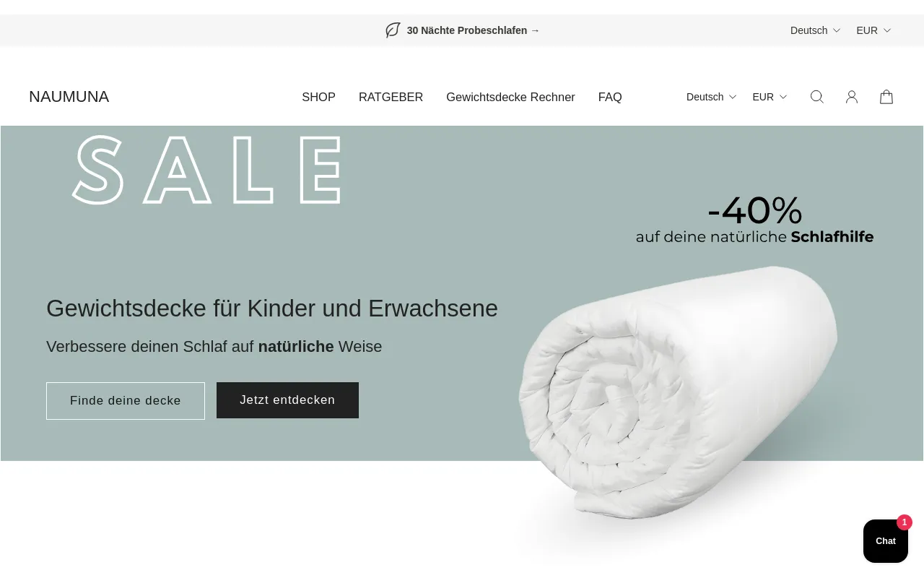Viewport: 924px width, 578px height.
Task: Expand the top bar EUR currency dropdown
Action: point(873,30)
